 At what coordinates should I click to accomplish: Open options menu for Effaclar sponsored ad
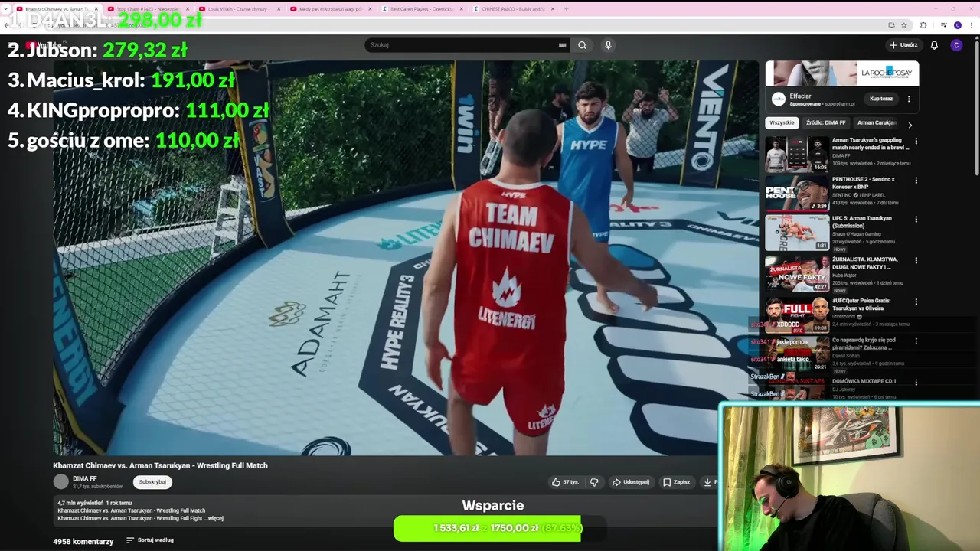click(909, 99)
